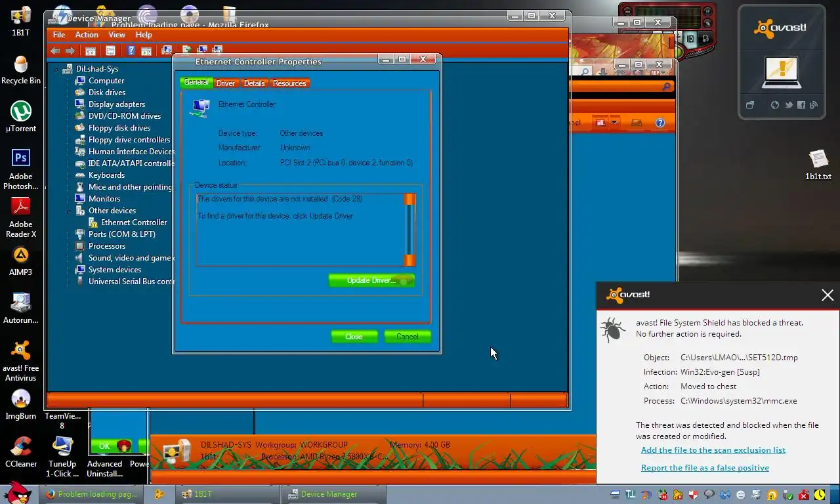Open the ImgBurn desktop shortcut
Viewport: 840px width, 504px height.
click(21, 404)
